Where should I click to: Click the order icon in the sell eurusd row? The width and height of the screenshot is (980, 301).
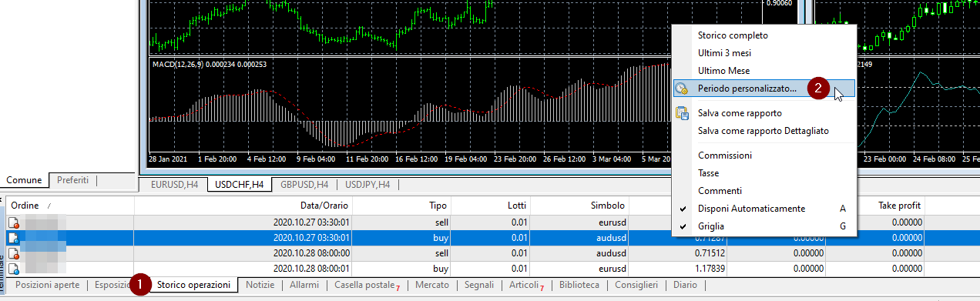coord(13,223)
